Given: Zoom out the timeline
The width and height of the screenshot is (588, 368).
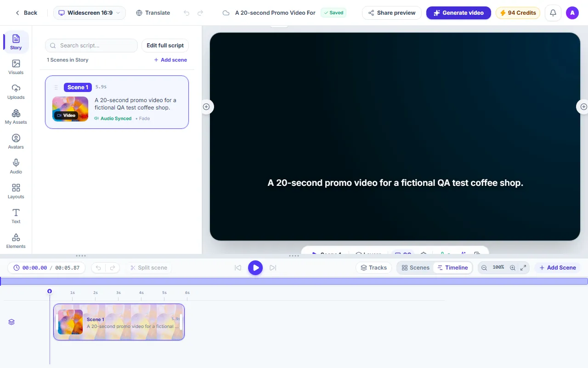Looking at the screenshot, I should coord(484,268).
